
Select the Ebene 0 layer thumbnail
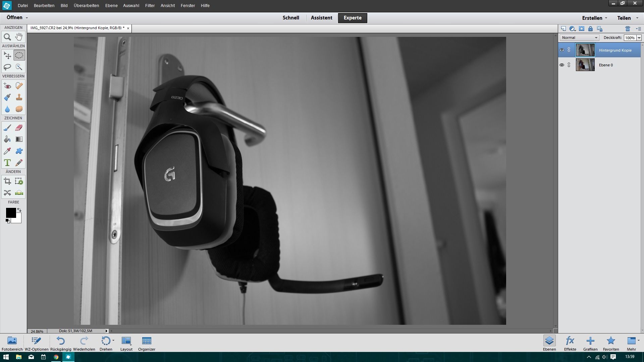pos(585,65)
